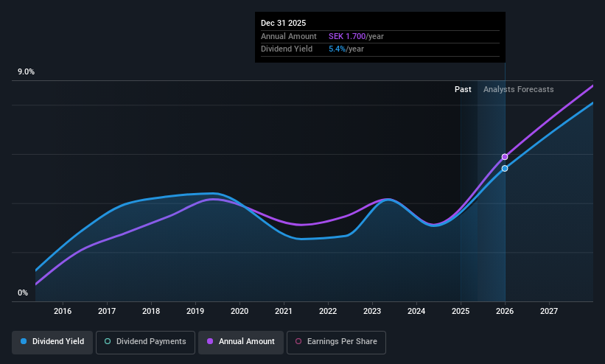Click the 2019 x-axis label
The image size is (605, 364).
pos(195,311)
